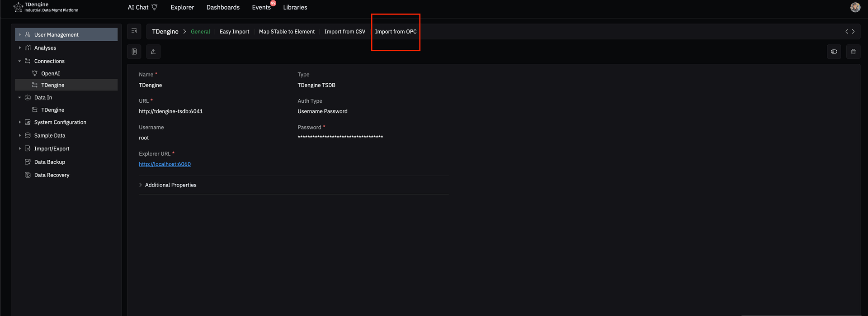The image size is (868, 316).
Task: Click the next tab arrow chevron
Action: (853, 32)
